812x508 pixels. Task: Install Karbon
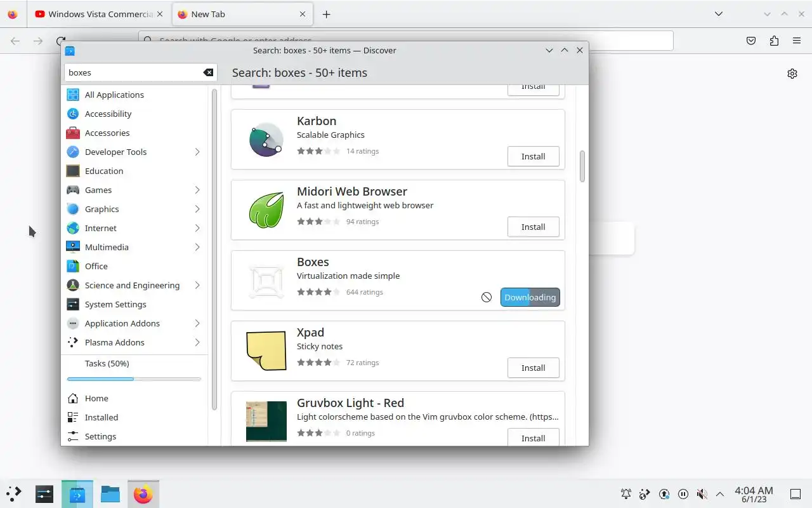click(x=534, y=156)
